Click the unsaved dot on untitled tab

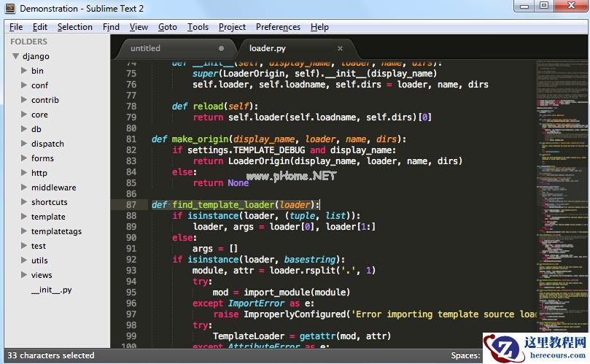222,49
